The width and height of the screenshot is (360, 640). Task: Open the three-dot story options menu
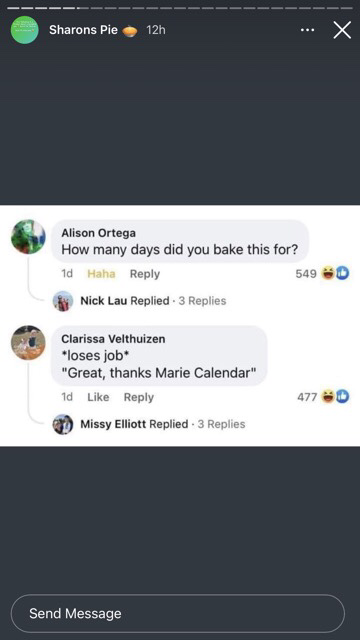307,30
